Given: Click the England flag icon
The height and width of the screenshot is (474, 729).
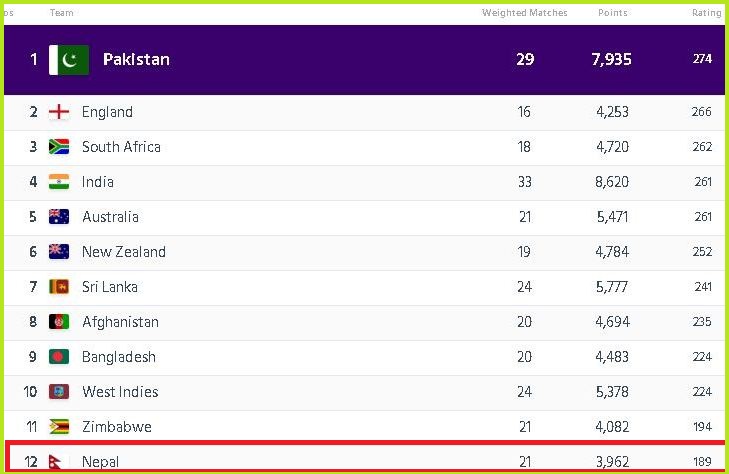Looking at the screenshot, I should click(59, 112).
